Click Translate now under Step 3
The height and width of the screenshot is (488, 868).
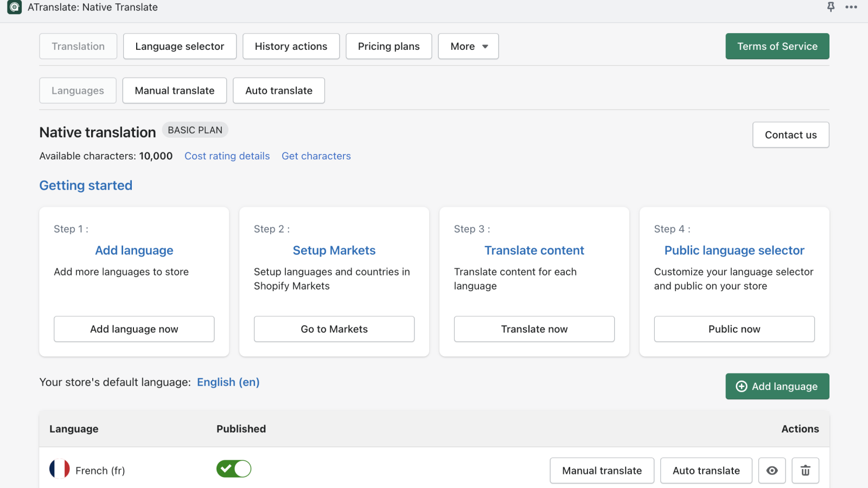tap(534, 329)
